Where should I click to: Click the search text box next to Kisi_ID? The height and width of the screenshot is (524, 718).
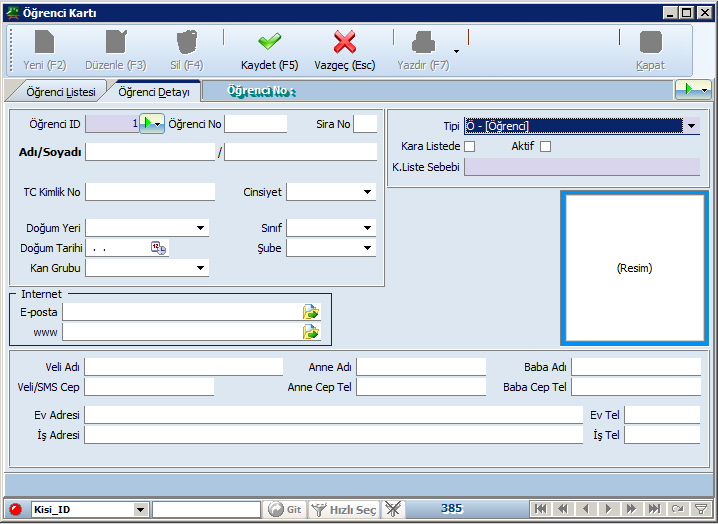click(x=206, y=509)
